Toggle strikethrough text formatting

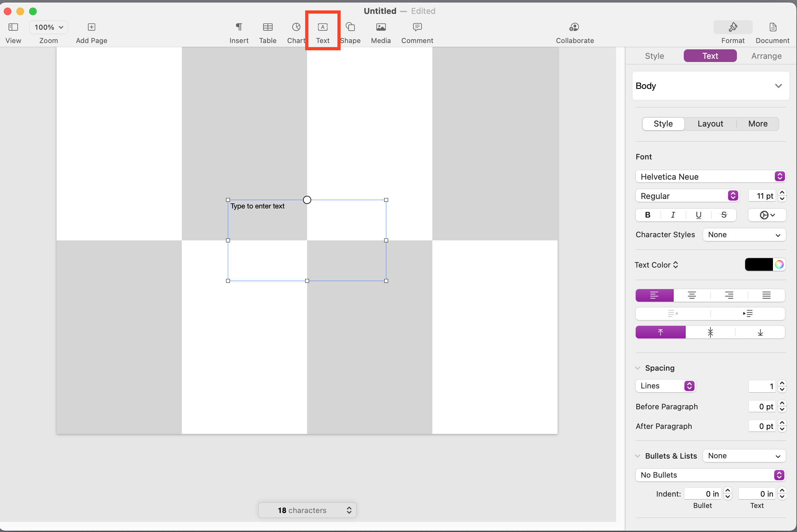pos(723,214)
